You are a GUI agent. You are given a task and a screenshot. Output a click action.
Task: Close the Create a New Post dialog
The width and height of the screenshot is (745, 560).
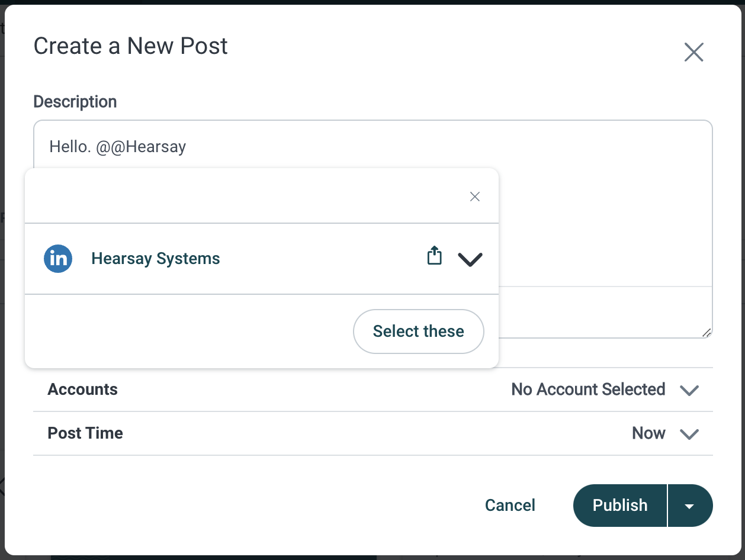click(x=693, y=52)
